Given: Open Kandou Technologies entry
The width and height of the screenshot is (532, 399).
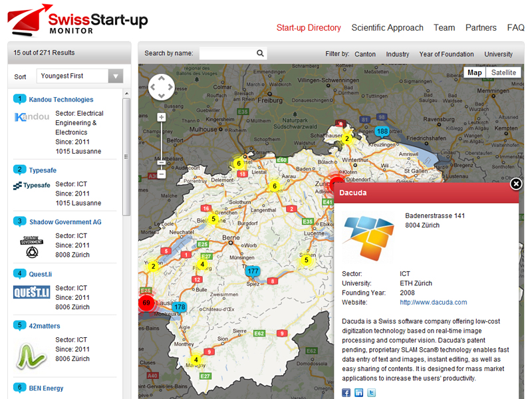Looking at the screenshot, I should (x=61, y=99).
